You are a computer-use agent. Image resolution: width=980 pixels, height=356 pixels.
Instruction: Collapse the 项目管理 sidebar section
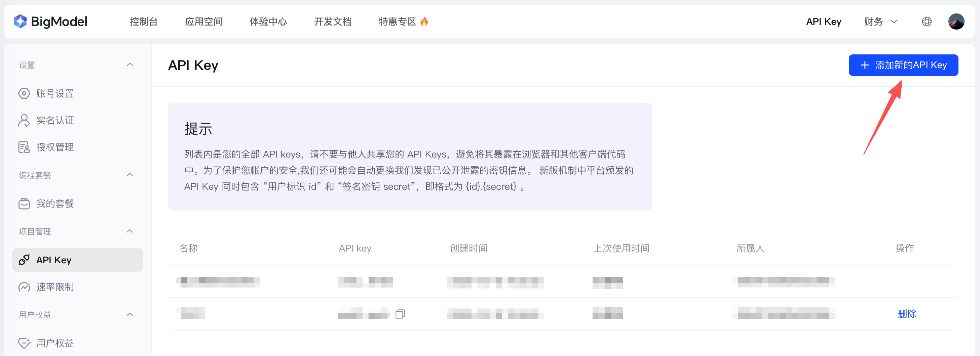130,231
